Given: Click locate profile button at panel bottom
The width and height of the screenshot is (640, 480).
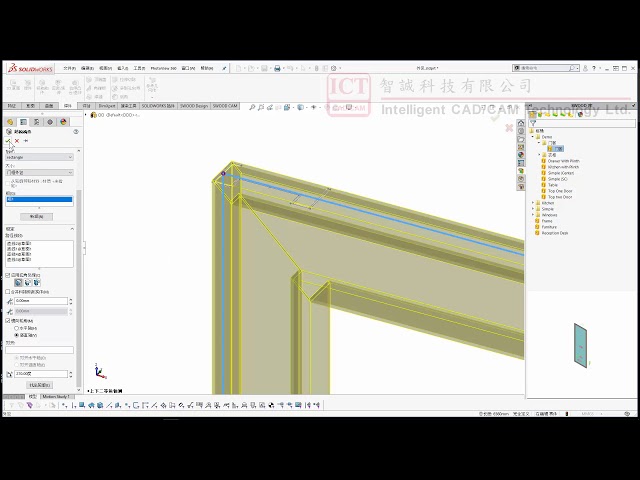Looking at the screenshot, I should [x=40, y=385].
